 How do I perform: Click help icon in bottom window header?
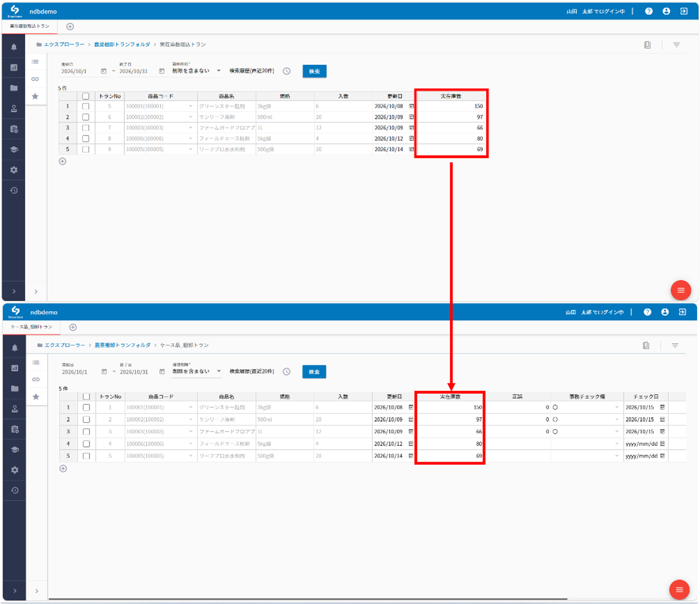click(x=647, y=312)
